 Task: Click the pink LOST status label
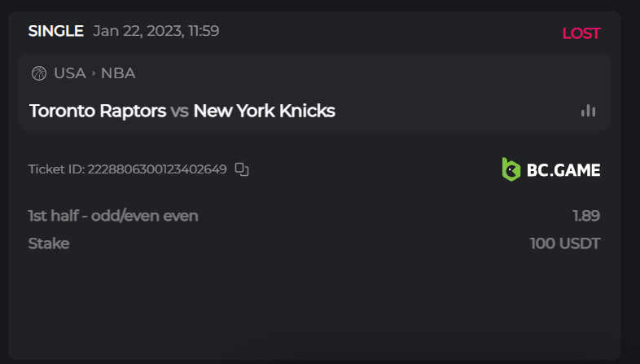[581, 33]
